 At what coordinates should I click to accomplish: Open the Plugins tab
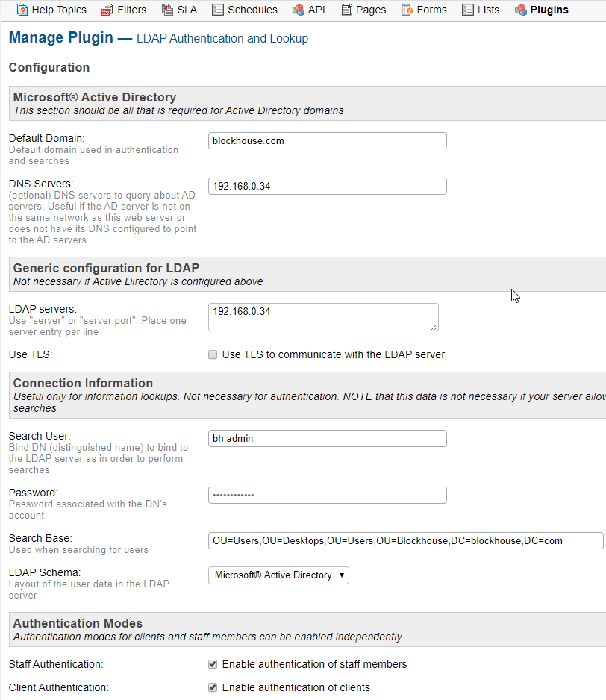coord(549,10)
